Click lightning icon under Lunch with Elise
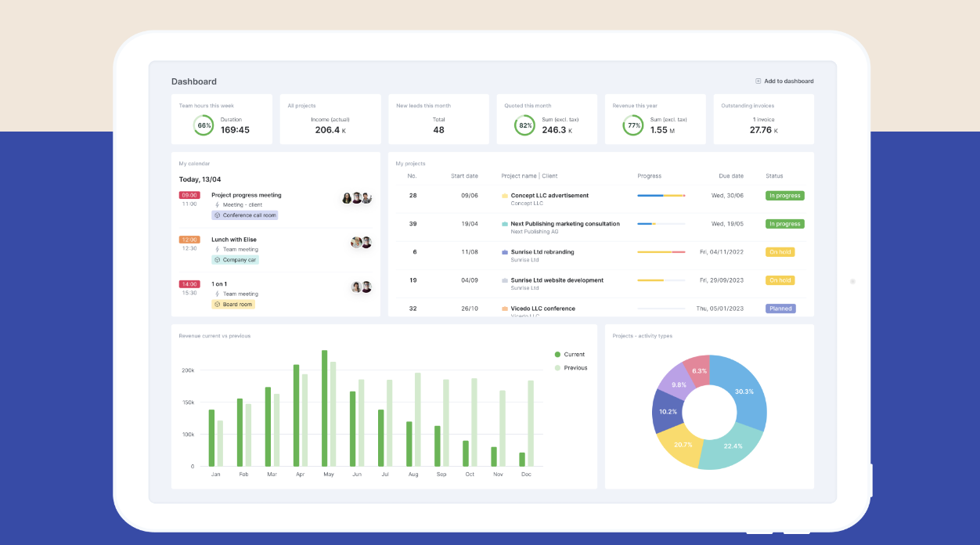The height and width of the screenshot is (545, 980). click(x=217, y=250)
